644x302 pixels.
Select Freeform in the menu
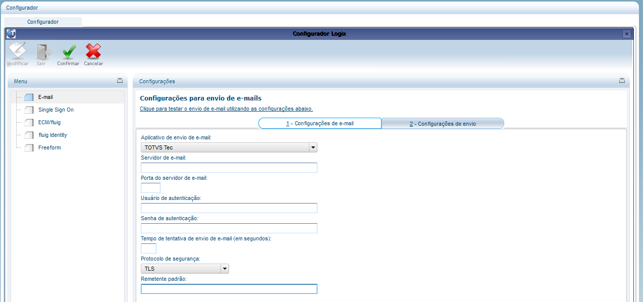(49, 147)
